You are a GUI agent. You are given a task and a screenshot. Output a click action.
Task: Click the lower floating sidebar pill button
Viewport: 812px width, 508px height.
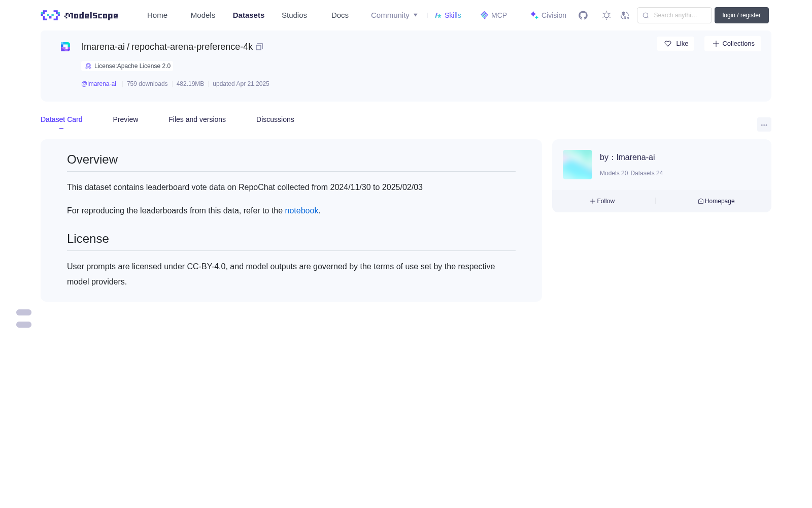pyautogui.click(x=24, y=325)
